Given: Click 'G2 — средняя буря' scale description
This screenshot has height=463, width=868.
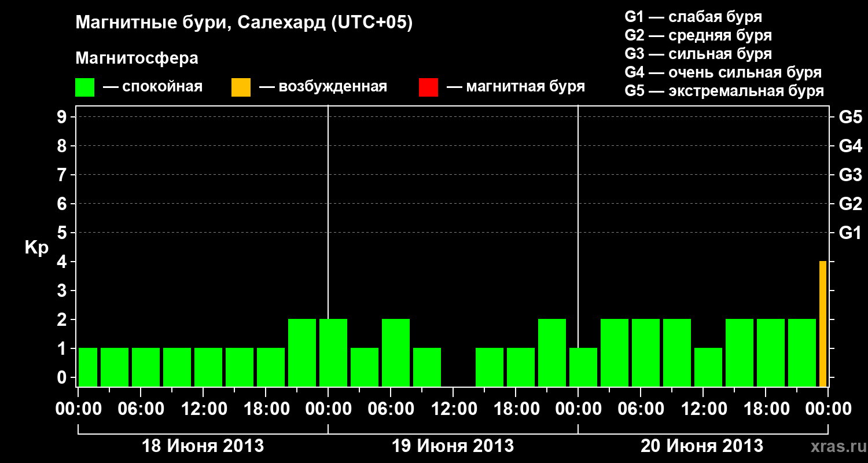Looking at the screenshot, I should tap(698, 35).
